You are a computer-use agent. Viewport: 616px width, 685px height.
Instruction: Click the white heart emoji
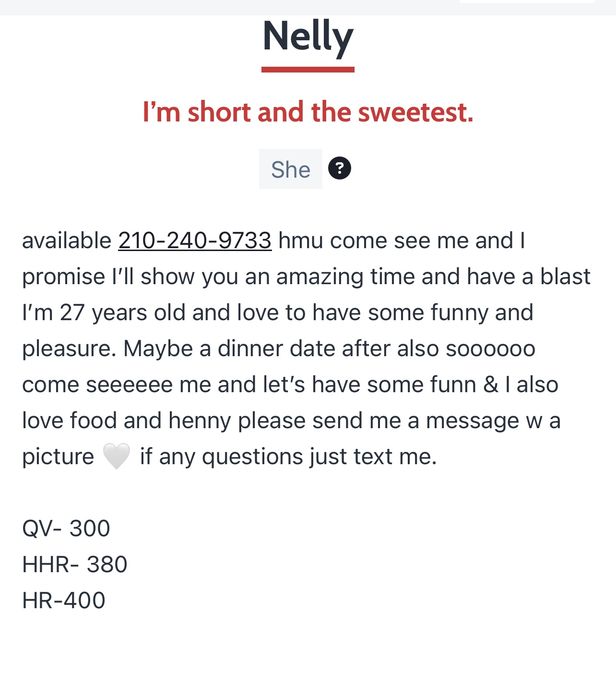117,456
